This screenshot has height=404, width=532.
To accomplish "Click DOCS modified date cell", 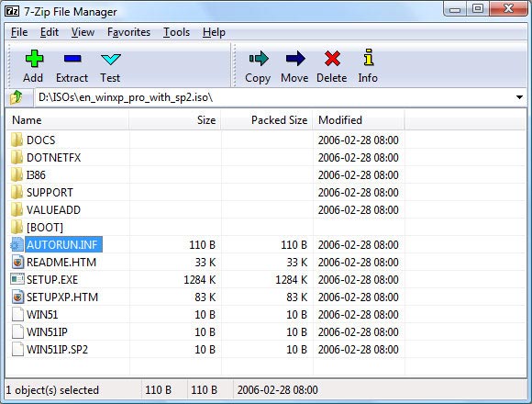I will (x=359, y=140).
